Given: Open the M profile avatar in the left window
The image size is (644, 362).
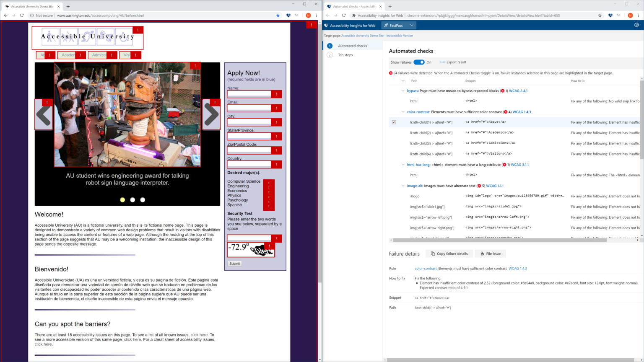Looking at the screenshot, I should pos(308,16).
